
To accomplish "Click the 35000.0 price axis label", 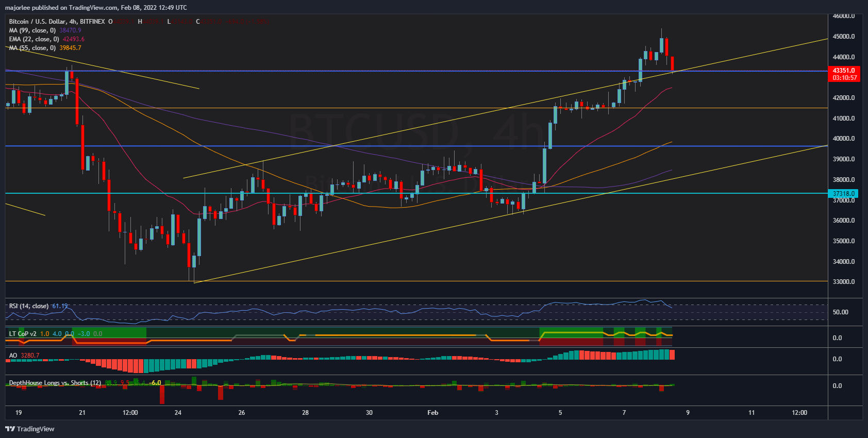I will 844,241.
